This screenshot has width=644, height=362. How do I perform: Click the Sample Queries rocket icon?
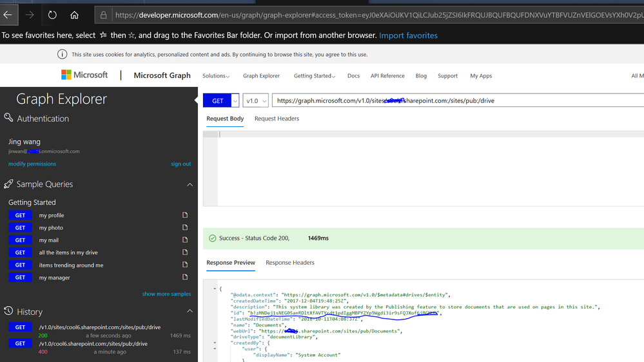pos(8,184)
